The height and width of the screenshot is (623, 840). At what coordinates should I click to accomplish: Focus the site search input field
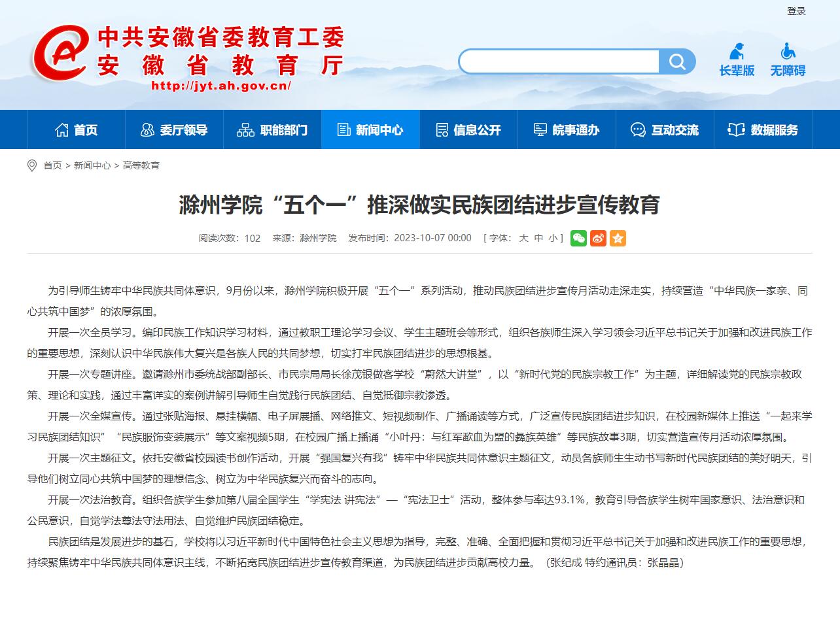(560, 61)
